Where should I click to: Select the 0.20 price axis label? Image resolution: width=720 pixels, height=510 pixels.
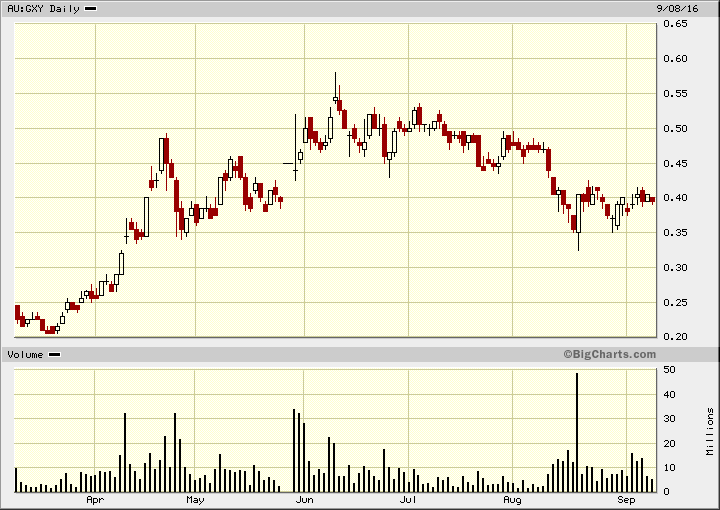[675, 336]
